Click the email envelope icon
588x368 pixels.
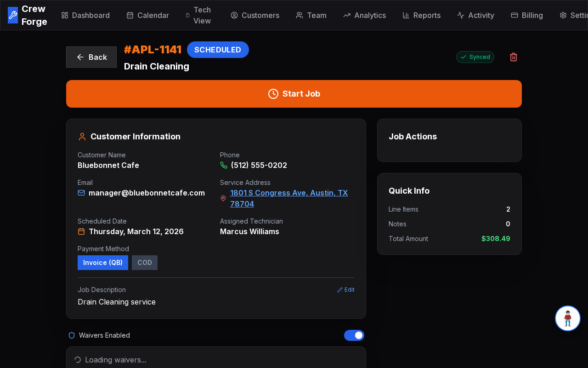81,193
